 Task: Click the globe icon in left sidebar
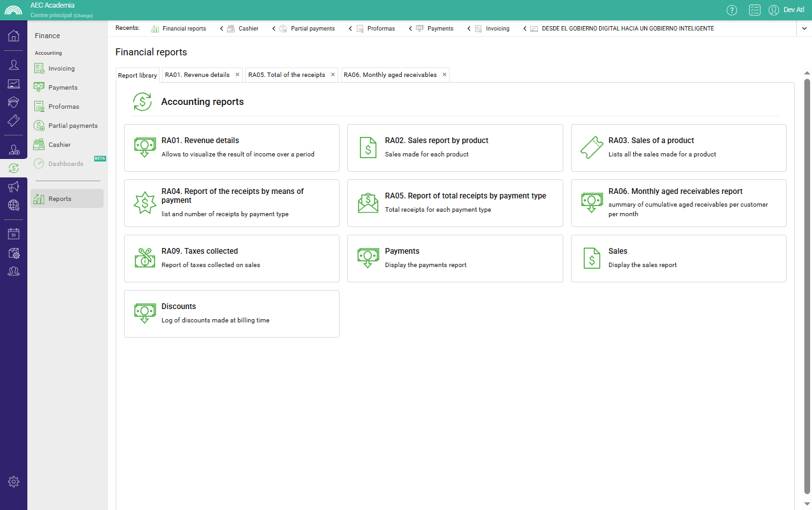click(13, 205)
